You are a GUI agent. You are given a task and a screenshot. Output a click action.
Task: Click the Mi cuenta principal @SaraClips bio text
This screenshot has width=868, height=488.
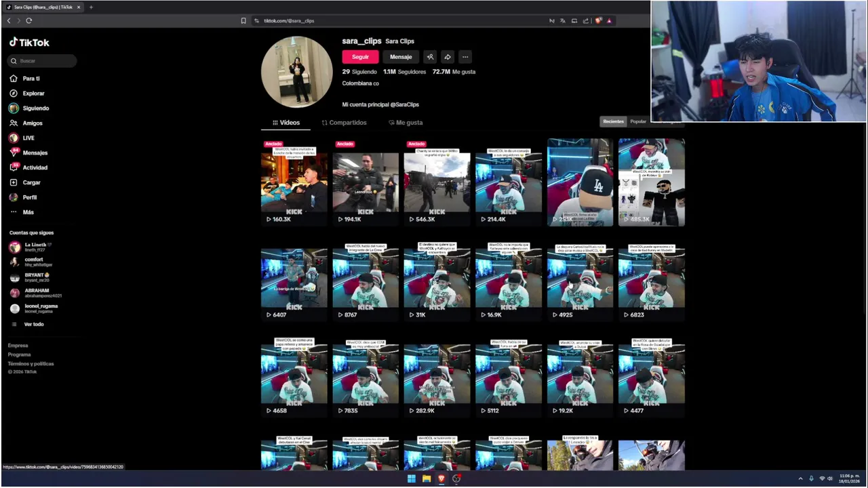[x=380, y=105]
